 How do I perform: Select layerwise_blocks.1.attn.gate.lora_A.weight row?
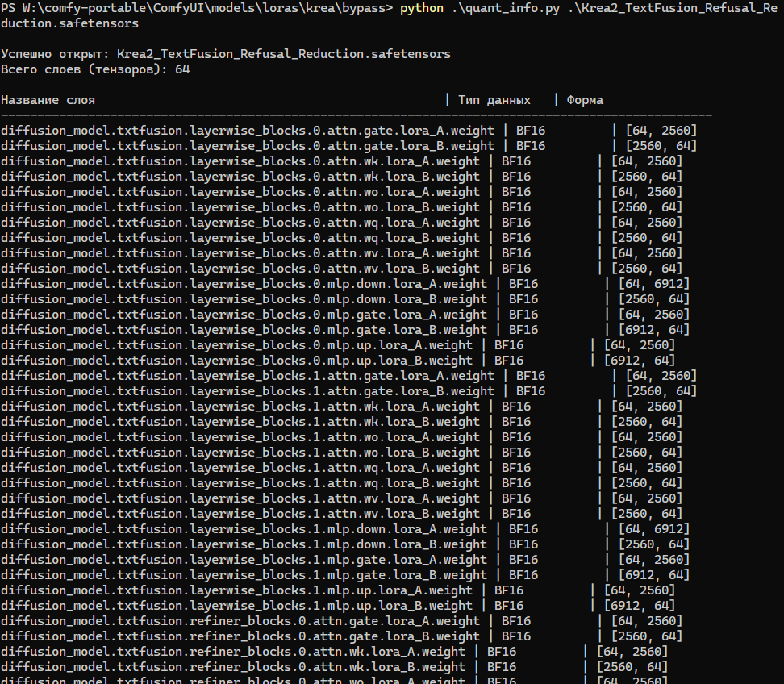click(x=349, y=376)
